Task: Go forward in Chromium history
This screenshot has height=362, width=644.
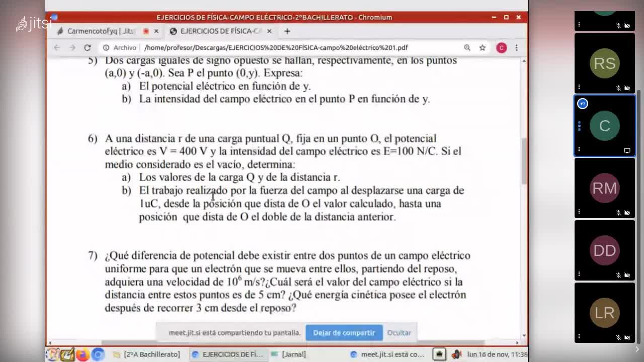Action: [x=72, y=48]
